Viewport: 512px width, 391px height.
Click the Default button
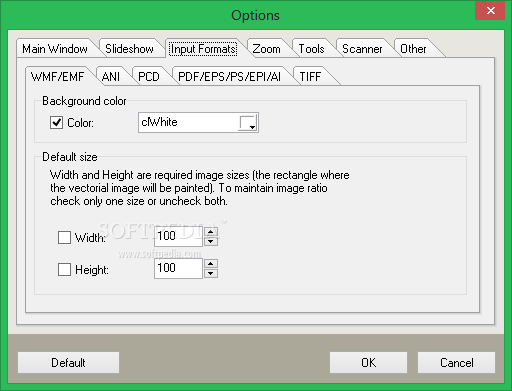click(68, 363)
